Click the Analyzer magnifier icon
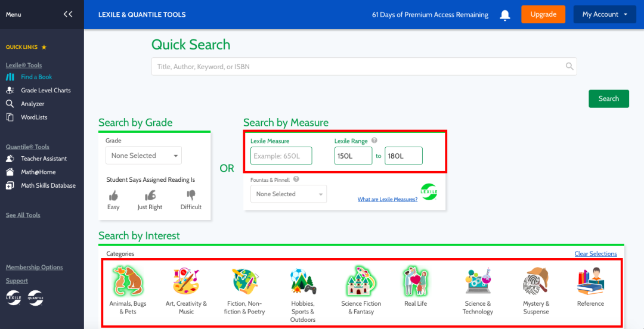Image resolution: width=644 pixels, height=329 pixels. point(10,104)
